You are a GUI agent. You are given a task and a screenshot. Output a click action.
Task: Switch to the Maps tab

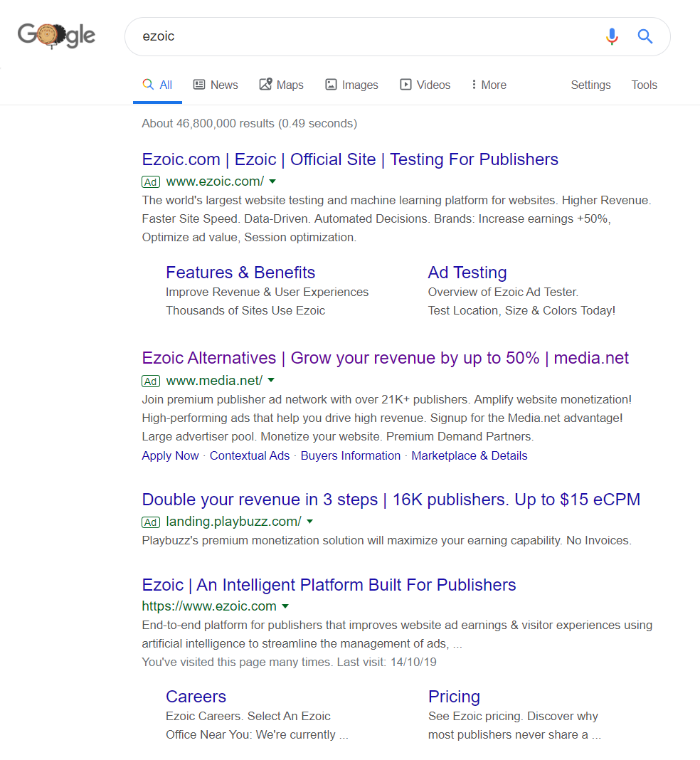click(282, 85)
